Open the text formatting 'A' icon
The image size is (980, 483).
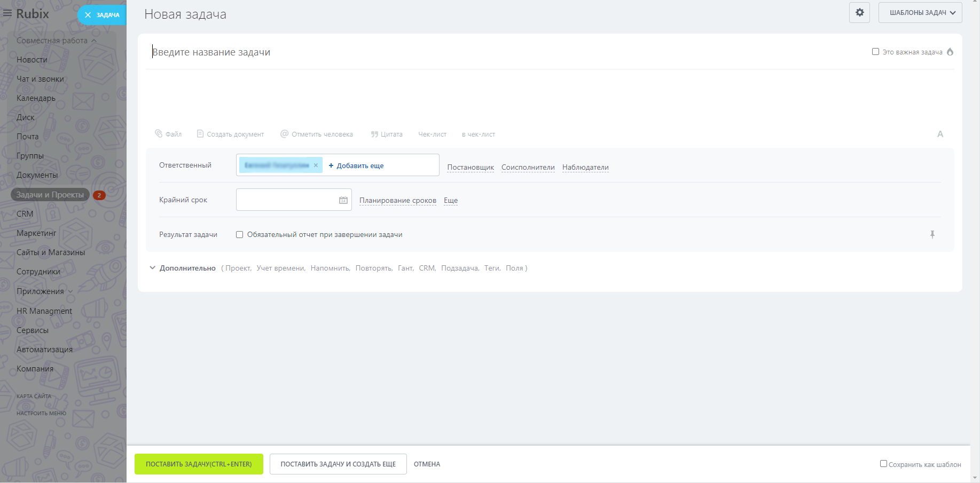(940, 134)
